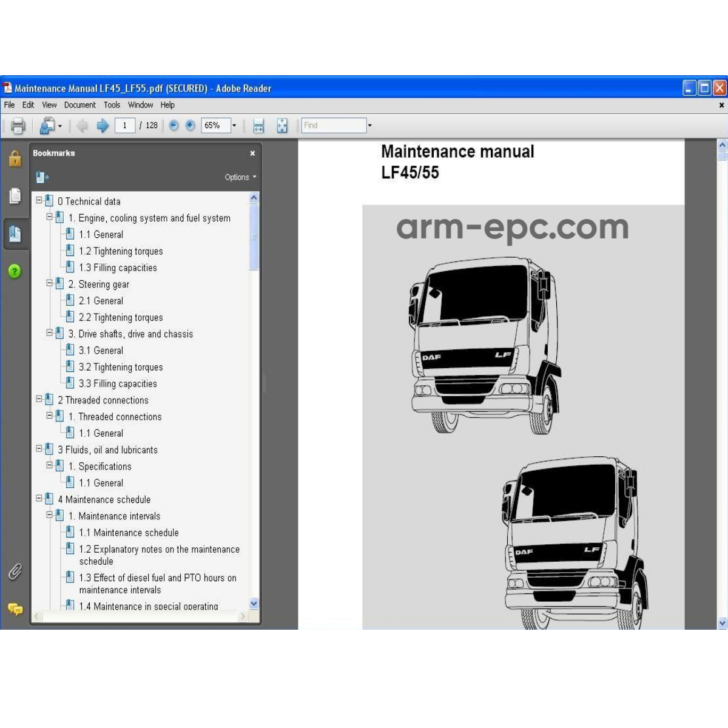Open the Find options dropdown arrow

[369, 126]
